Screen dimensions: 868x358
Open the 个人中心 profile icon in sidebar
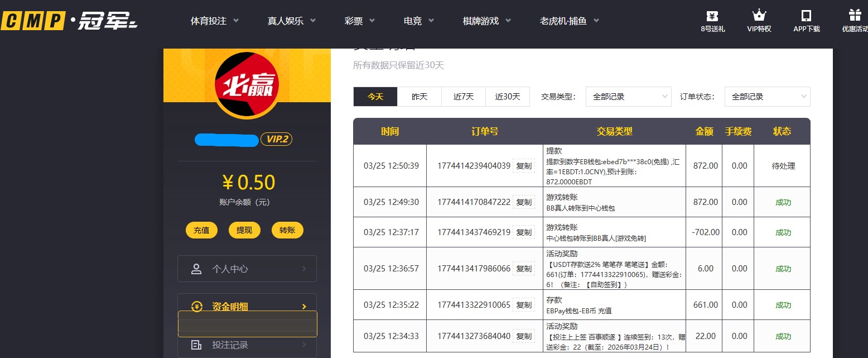coord(196,269)
